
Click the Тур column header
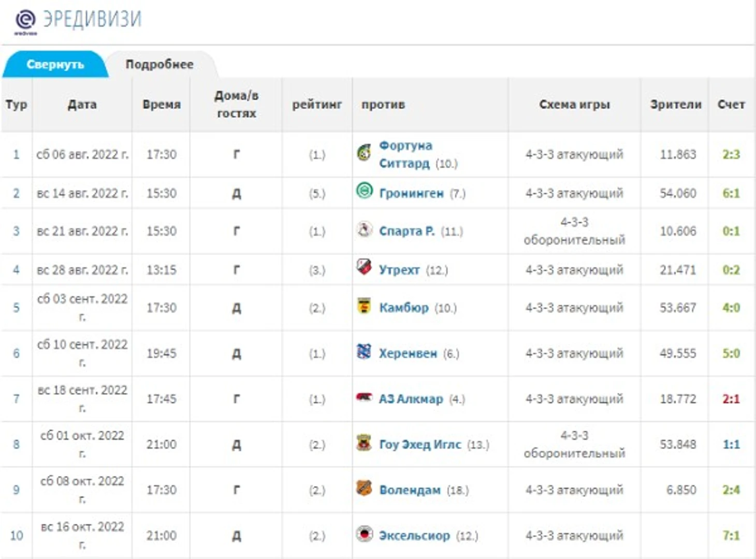coord(16,104)
